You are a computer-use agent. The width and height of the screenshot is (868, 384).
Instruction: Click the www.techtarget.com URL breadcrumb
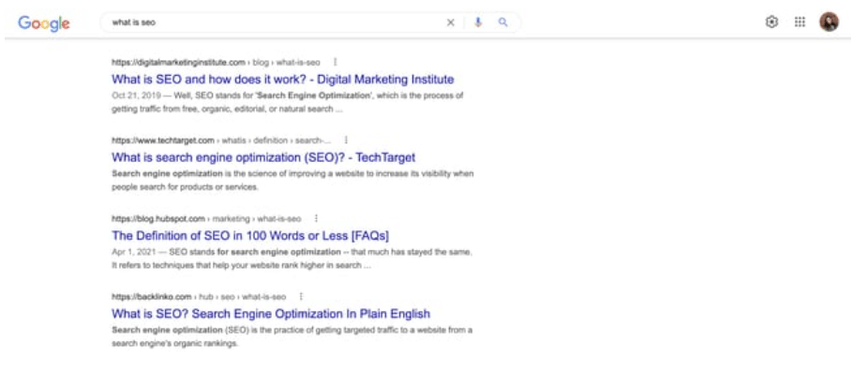click(221, 140)
